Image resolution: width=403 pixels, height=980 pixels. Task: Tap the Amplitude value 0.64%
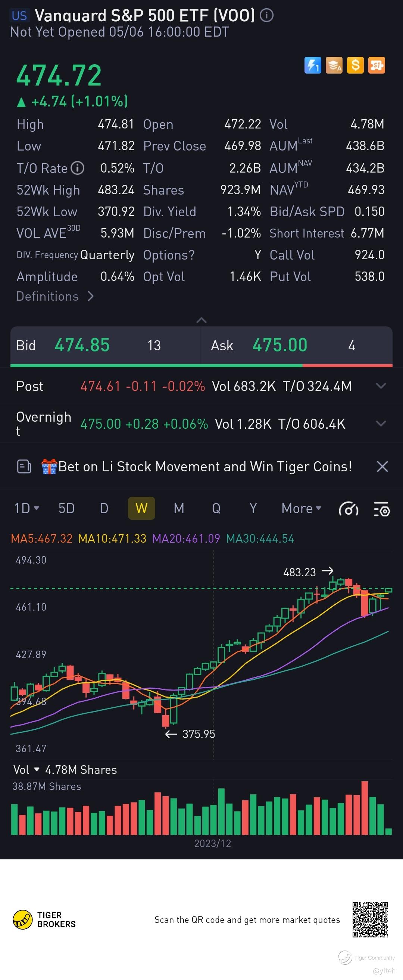tap(117, 277)
